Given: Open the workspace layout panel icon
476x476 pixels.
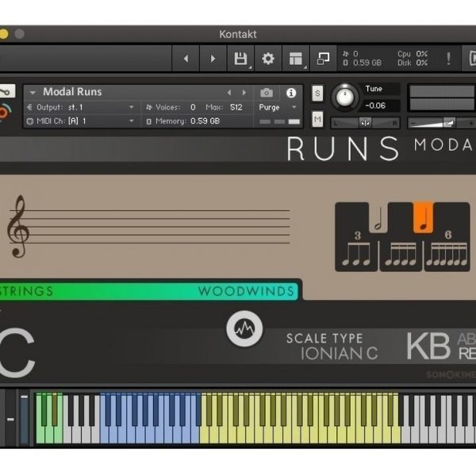Looking at the screenshot, I should [x=295, y=58].
